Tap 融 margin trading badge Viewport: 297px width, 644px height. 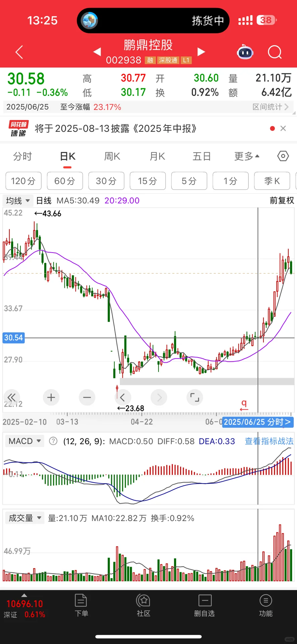click(150, 60)
